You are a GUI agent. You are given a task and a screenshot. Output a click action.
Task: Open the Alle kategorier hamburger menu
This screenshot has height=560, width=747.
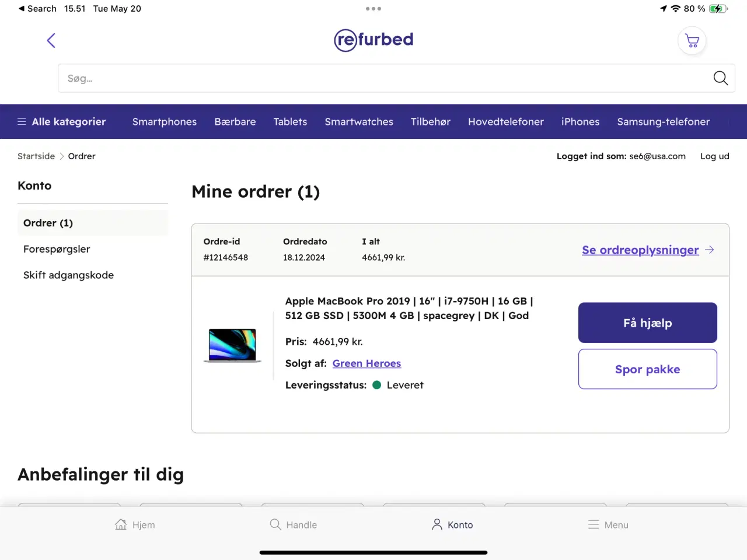click(62, 121)
